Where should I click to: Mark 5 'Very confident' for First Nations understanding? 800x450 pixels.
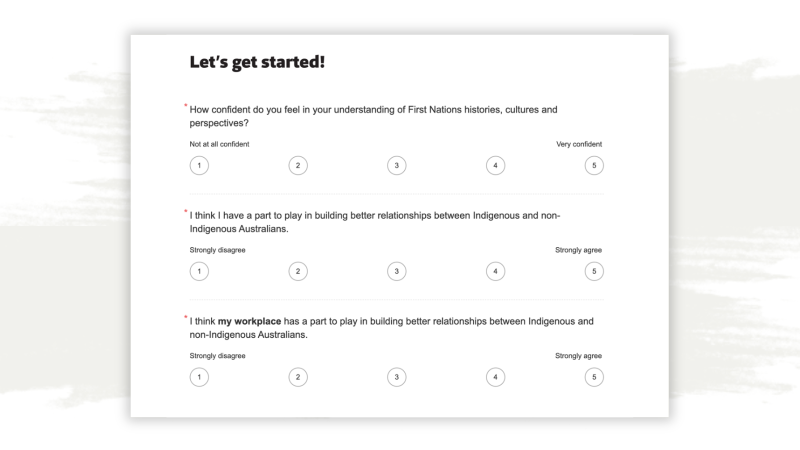(x=593, y=165)
